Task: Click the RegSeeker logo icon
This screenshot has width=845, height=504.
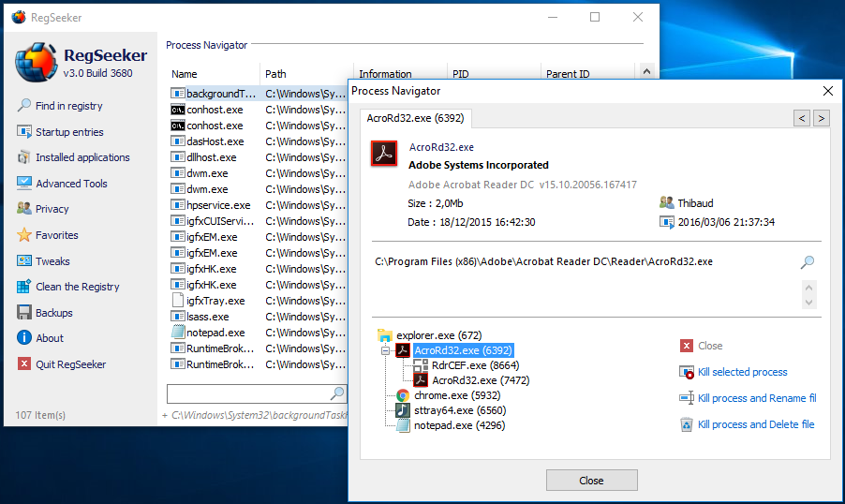Action: pos(37,63)
